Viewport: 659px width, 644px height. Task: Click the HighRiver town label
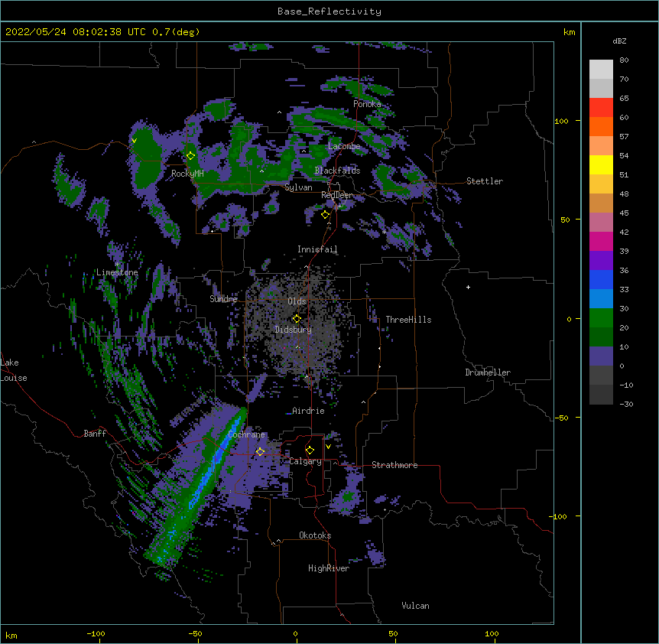329,568
